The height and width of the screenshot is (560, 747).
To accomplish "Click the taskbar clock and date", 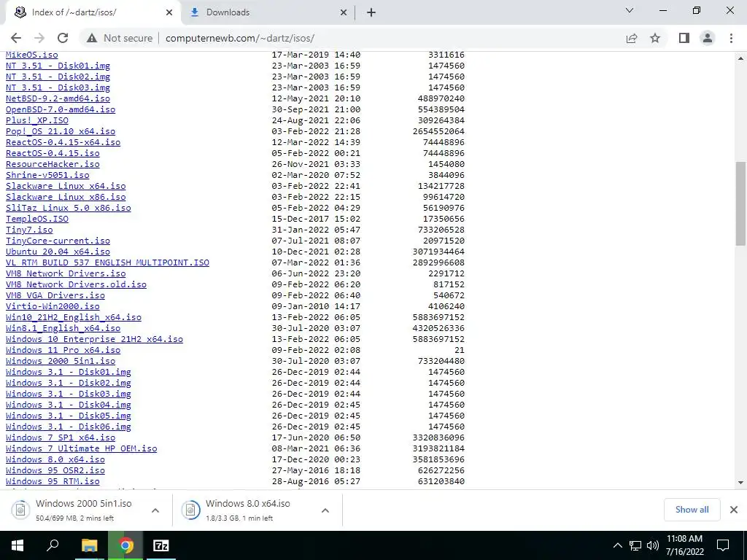I will click(684, 545).
